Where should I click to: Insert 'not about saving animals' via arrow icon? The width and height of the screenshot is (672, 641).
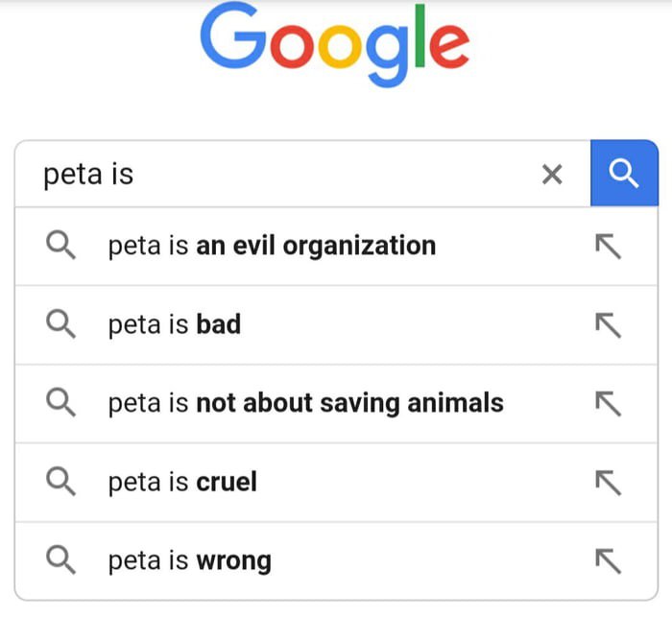pyautogui.click(x=608, y=404)
